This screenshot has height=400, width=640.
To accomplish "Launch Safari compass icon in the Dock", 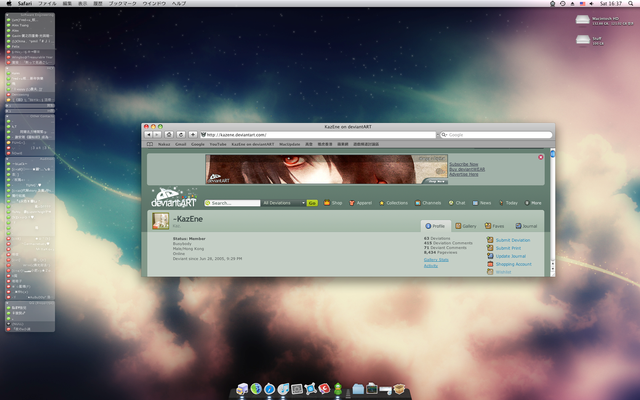I will 269,389.
